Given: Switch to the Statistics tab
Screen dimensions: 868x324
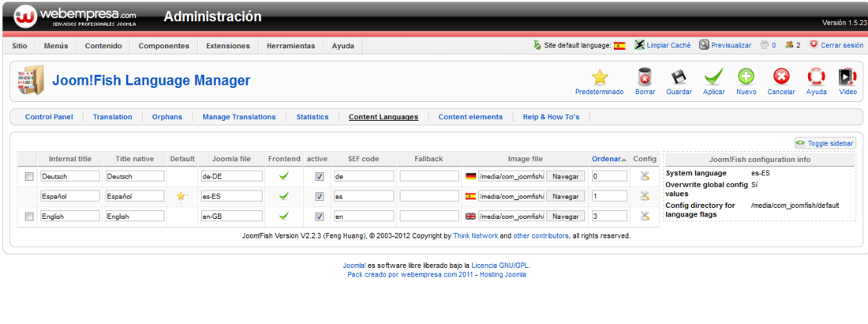Looking at the screenshot, I should point(312,117).
